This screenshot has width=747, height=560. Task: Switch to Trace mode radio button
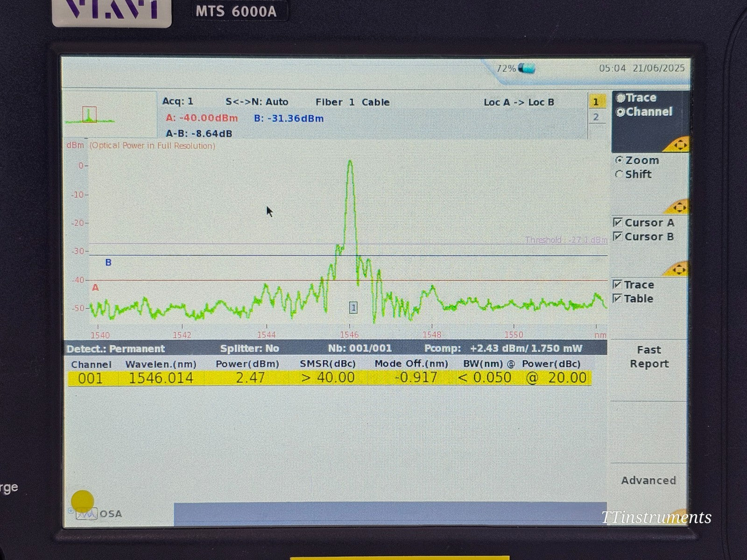(x=621, y=98)
